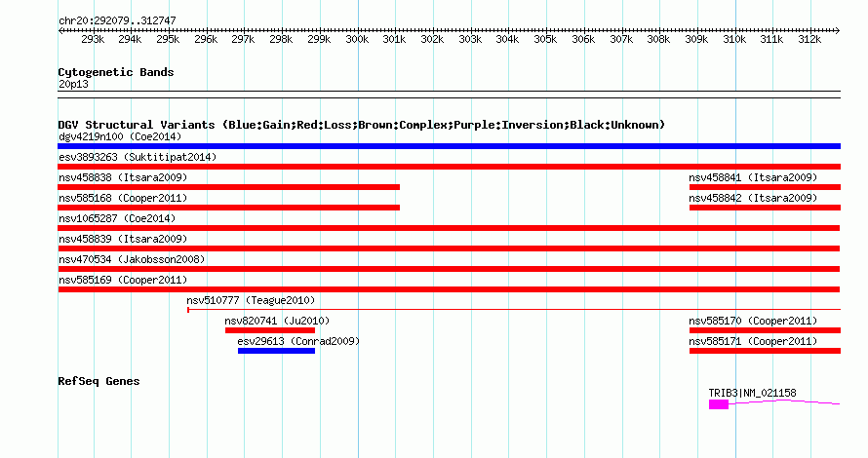Click the red nsv458842 bar
The image size is (868, 458).
coord(765,208)
